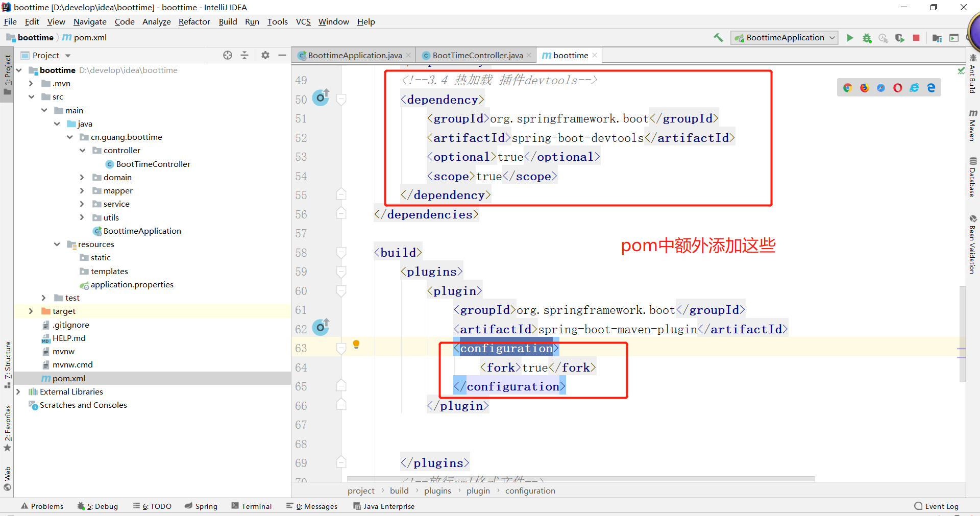Click the Build project hammer icon

tap(718, 37)
